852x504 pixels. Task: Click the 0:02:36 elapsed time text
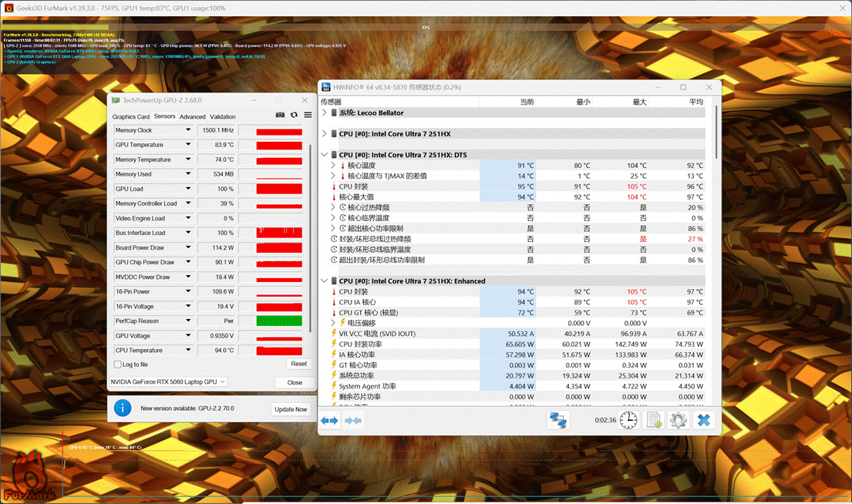click(605, 420)
